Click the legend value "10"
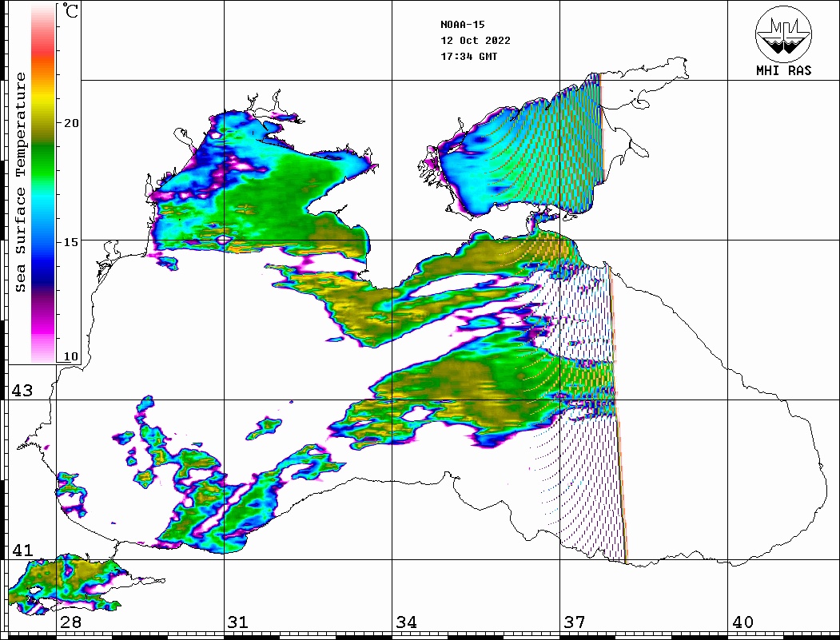840x640 pixels. coord(70,356)
